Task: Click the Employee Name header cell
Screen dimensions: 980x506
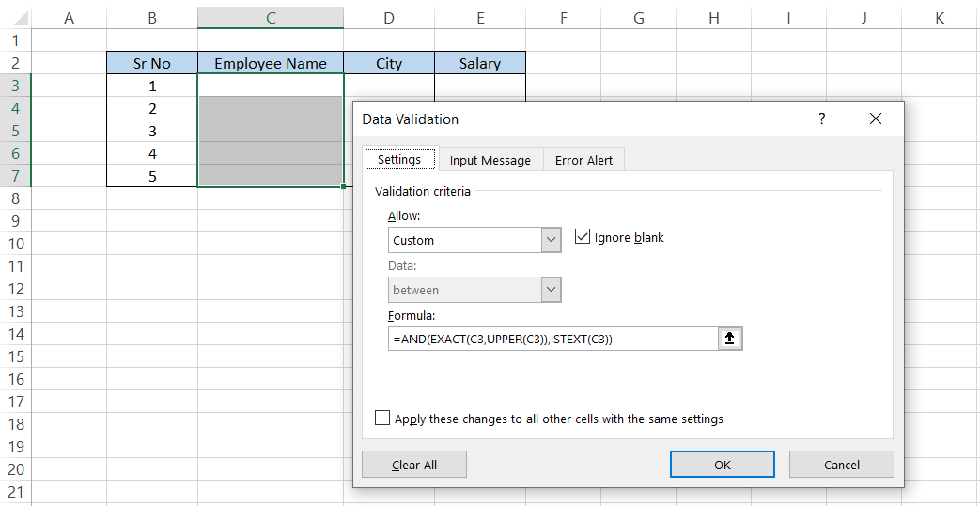Action: (x=271, y=64)
